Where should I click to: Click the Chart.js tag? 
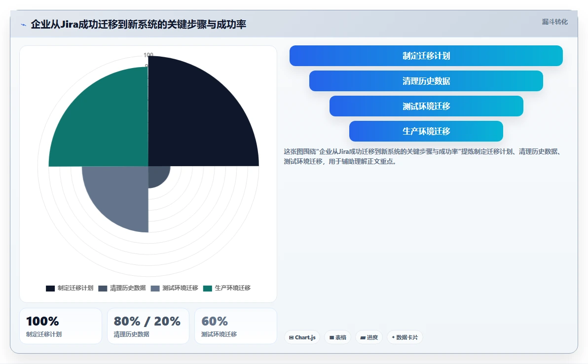302,337
